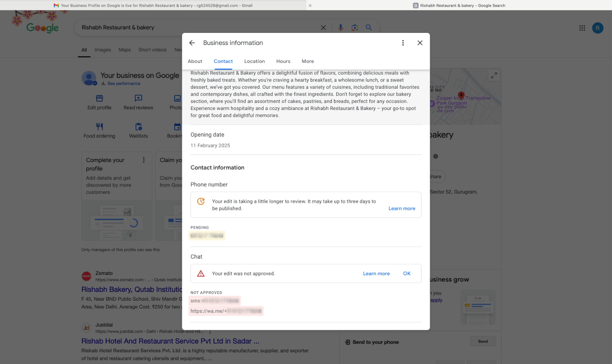Screen dimensions: 612x364
Task: Open the Images search filter
Action: (103, 50)
